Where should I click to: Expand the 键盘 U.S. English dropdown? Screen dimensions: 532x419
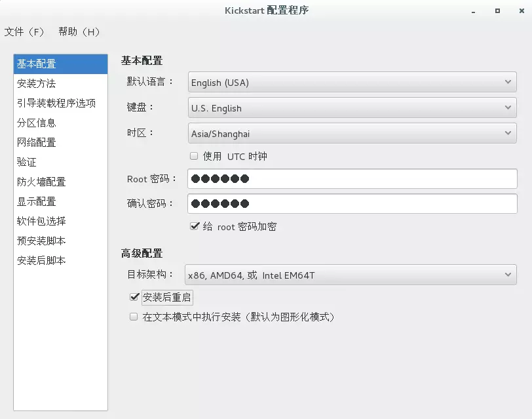click(x=352, y=108)
